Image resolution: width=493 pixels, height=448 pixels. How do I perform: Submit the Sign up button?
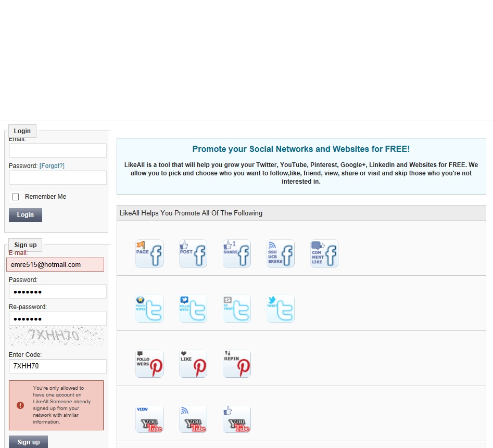click(28, 442)
